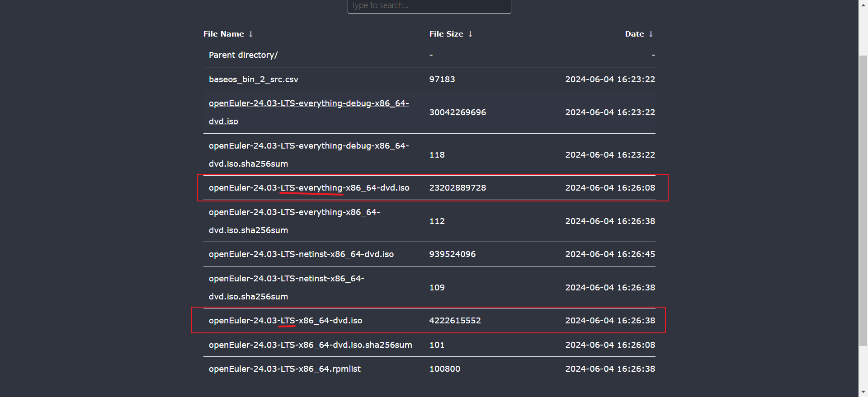Image resolution: width=868 pixels, height=397 pixels.
Task: Click the page vertical scrollbar thumb
Action: coord(863,199)
